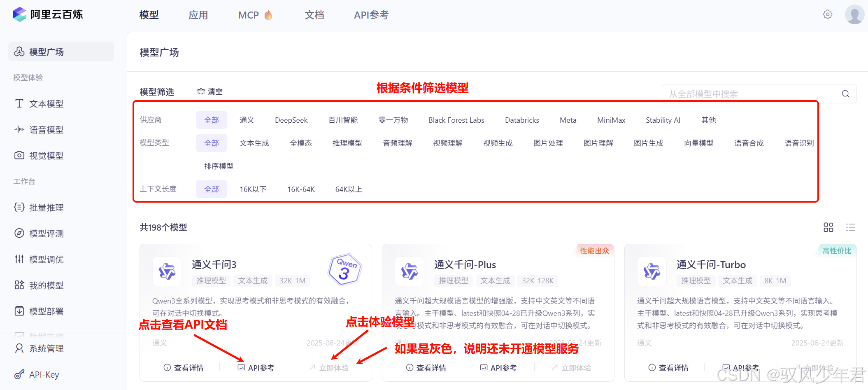The width and height of the screenshot is (868, 390).
Task: Filter model type by 图片生成
Action: coord(649,143)
